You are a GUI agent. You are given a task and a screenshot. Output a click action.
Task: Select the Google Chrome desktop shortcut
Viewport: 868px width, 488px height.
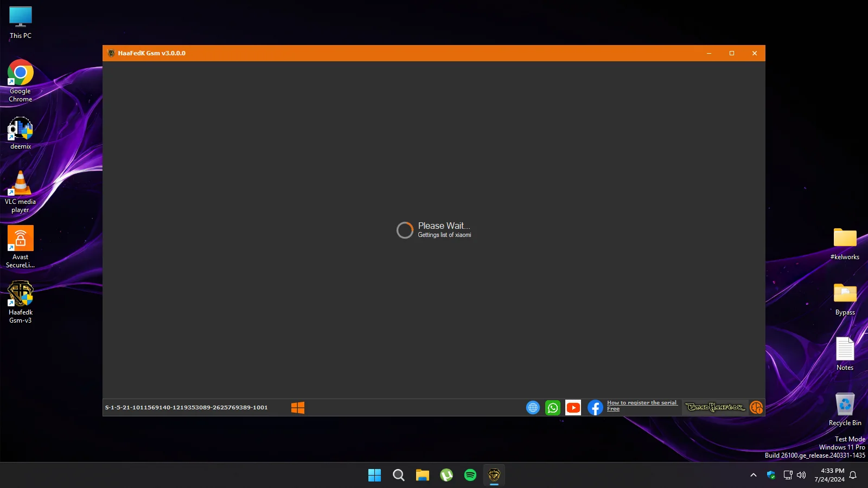coord(21,81)
